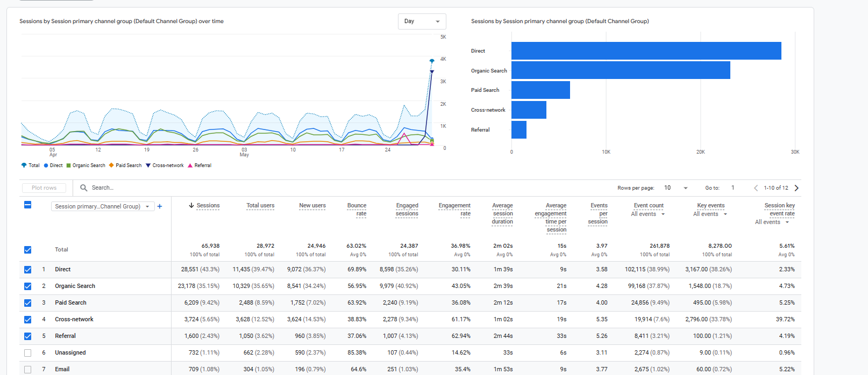Viewport: 868px width, 375px height.
Task: Open Session primary Channel Group dimension dropdown
Action: click(x=103, y=206)
